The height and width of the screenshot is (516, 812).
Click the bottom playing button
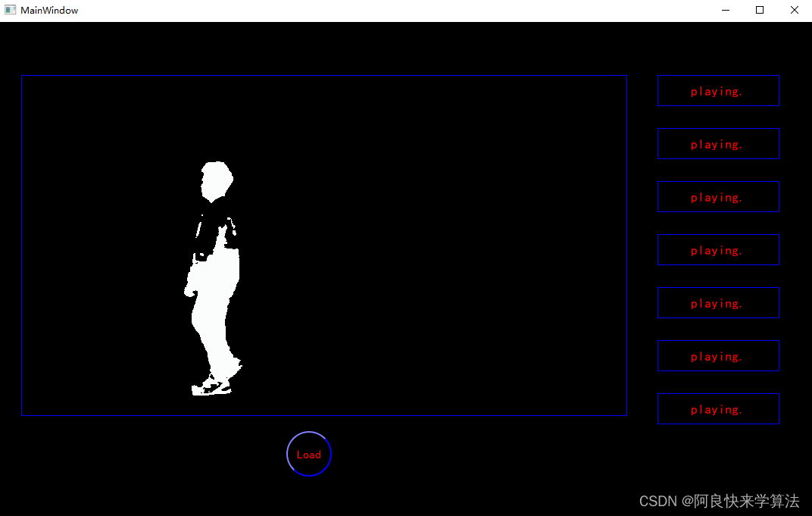pyautogui.click(x=717, y=409)
